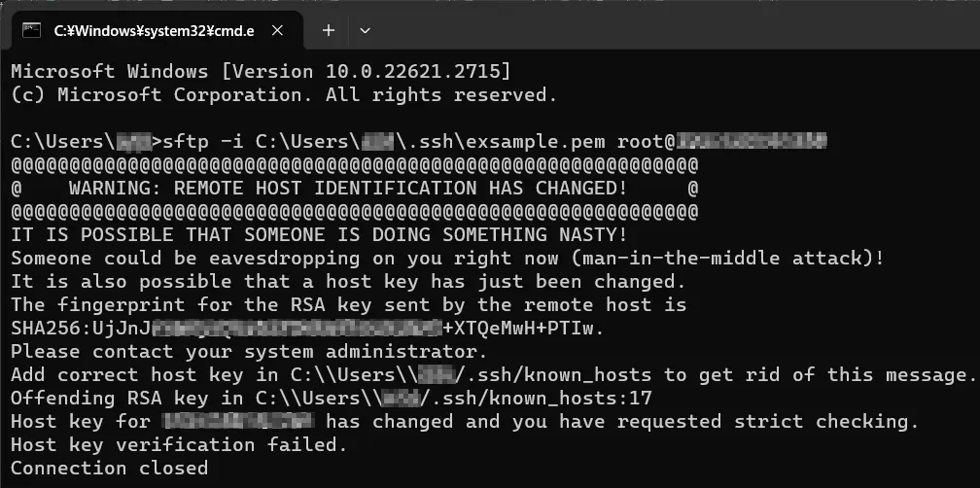Click the SHA256 fingerprint string
Viewport: 980px width, 488px height.
pyautogui.click(x=307, y=328)
